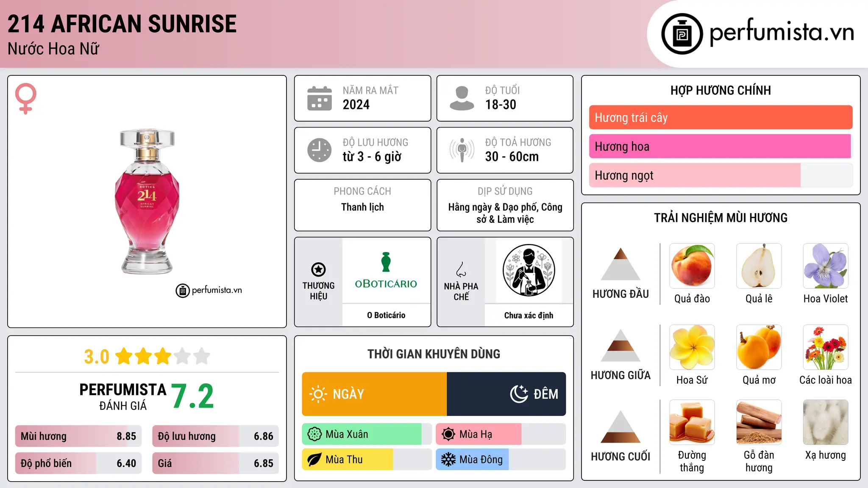Click the Hương đầu pyramid icon

coord(620,264)
